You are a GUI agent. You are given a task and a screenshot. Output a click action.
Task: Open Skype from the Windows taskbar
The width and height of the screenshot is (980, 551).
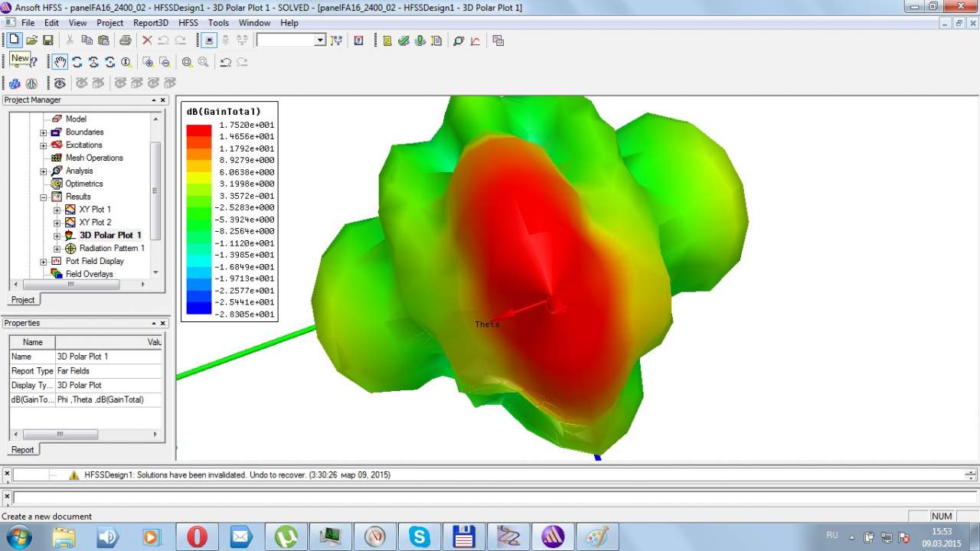(x=420, y=536)
